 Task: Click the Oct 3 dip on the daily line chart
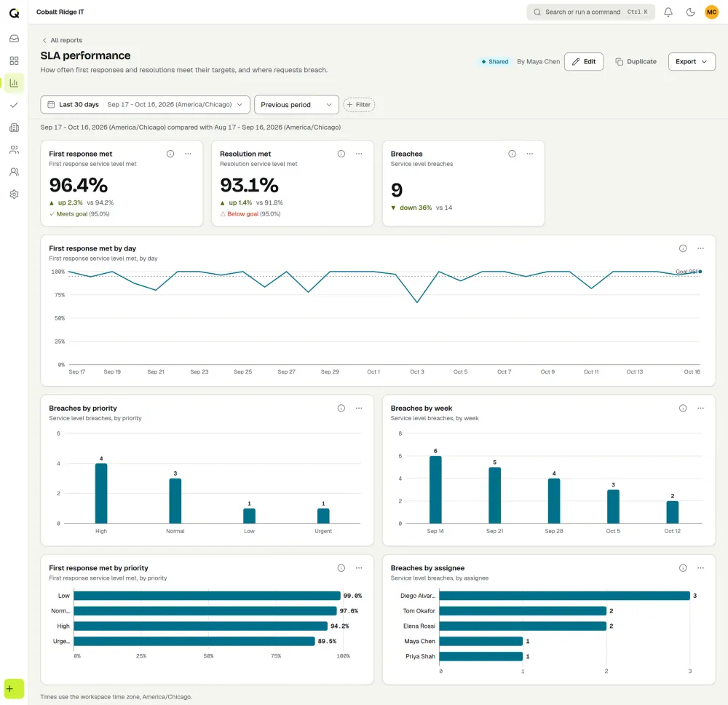coord(417,302)
